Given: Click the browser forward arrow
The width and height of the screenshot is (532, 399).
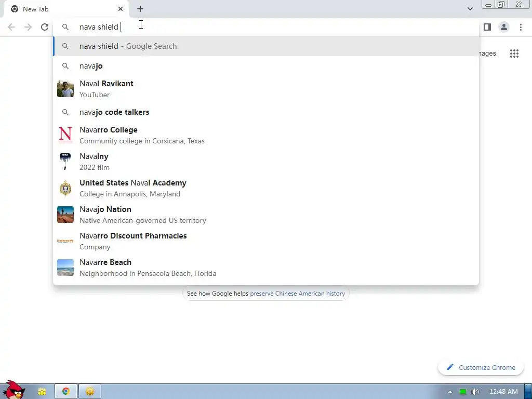Looking at the screenshot, I should point(28,27).
